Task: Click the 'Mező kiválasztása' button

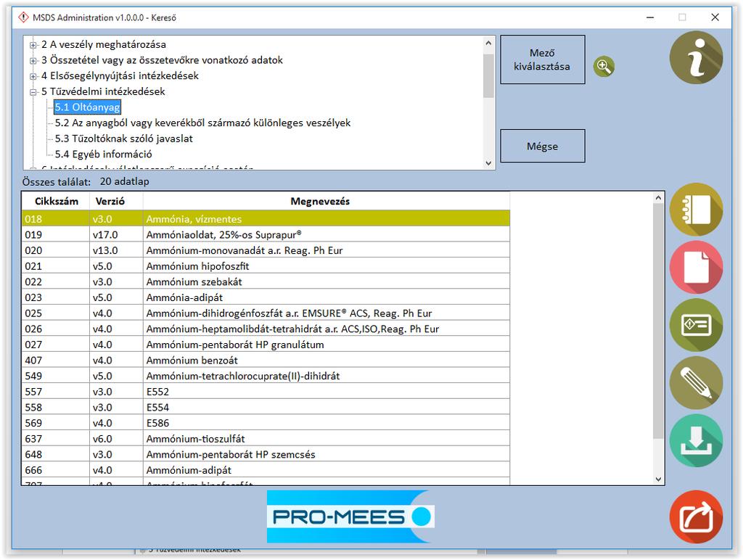Action: pos(543,59)
